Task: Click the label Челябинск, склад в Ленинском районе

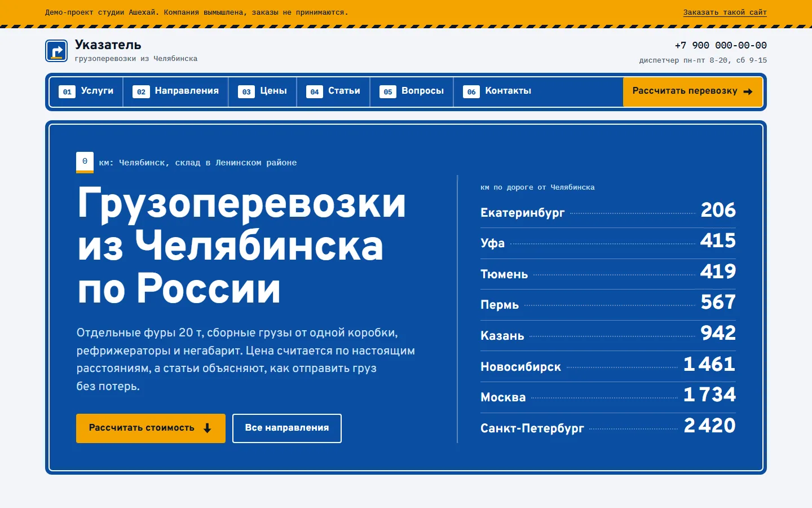Action: click(208, 163)
